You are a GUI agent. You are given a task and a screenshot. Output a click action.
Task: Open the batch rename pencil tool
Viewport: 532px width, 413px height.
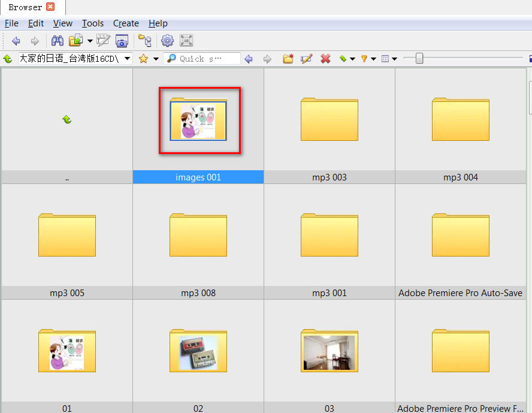click(103, 40)
